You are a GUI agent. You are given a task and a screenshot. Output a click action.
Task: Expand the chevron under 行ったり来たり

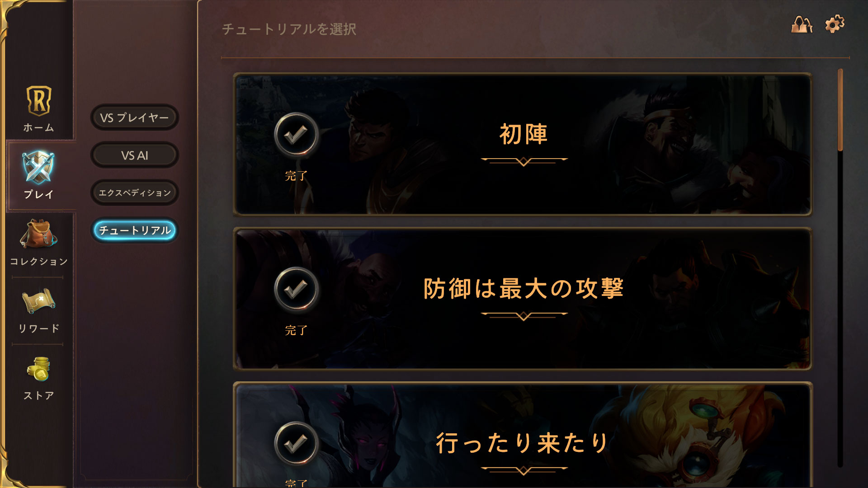tap(524, 470)
